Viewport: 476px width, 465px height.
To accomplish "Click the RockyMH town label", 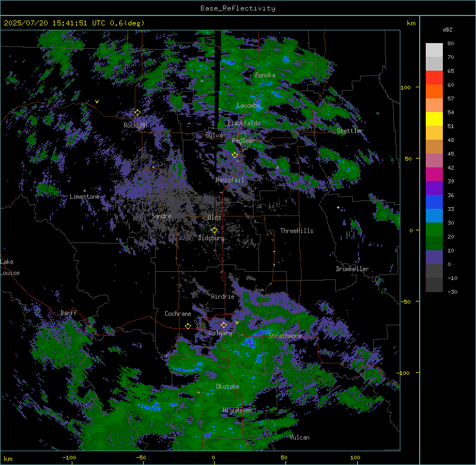I will (135, 125).
